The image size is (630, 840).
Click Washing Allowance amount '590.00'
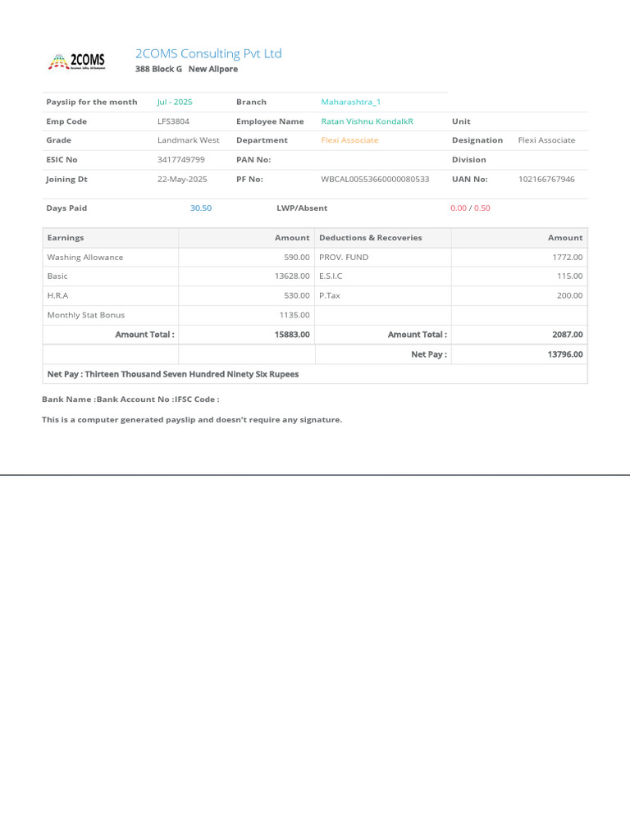297,258
